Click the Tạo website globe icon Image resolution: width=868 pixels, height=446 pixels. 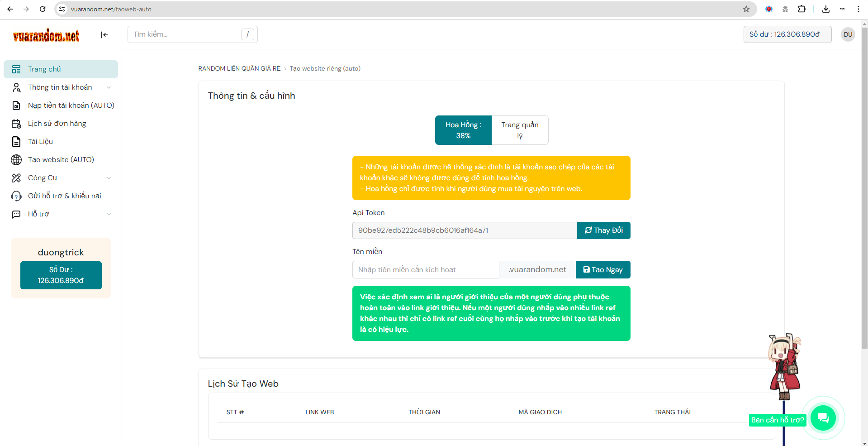tap(16, 160)
